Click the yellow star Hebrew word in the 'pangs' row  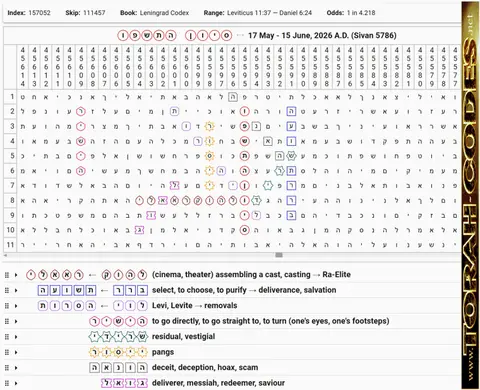[118, 352]
